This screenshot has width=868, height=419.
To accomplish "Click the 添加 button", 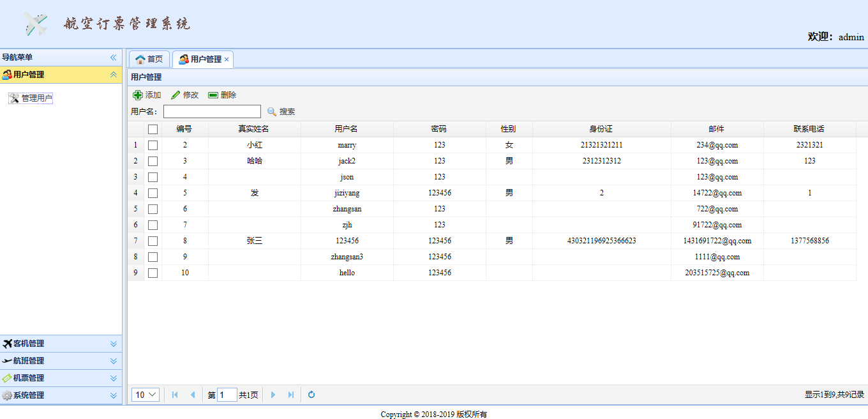I will tap(147, 95).
